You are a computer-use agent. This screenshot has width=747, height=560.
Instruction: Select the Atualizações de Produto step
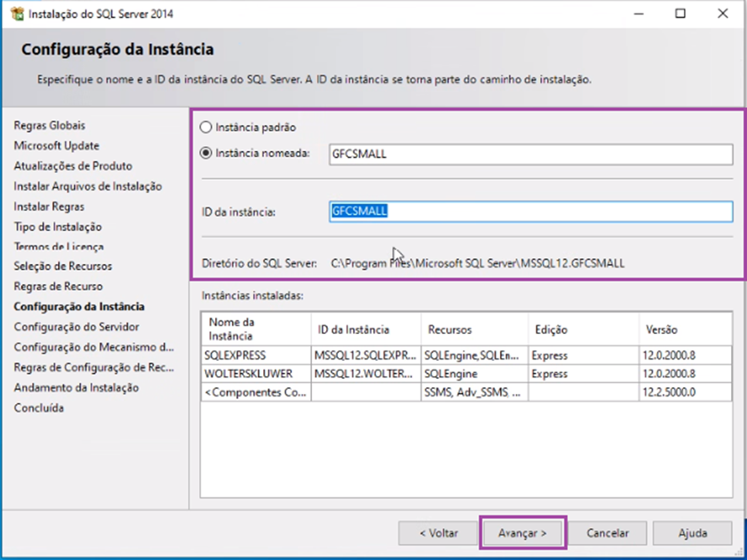pyautogui.click(x=73, y=166)
